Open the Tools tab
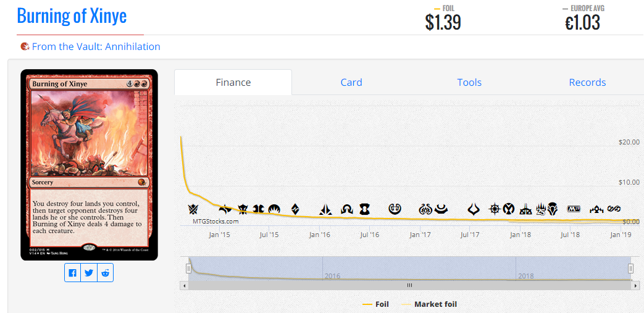Image resolution: width=644 pixels, height=313 pixels. (469, 82)
